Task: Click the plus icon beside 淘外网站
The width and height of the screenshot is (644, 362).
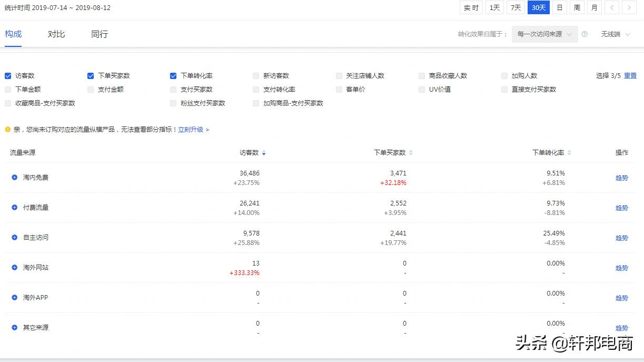Action: click(x=14, y=268)
